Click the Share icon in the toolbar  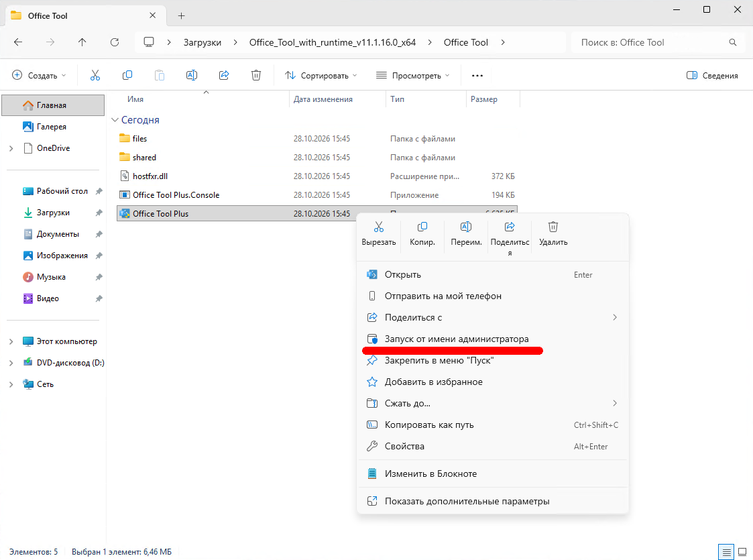pyautogui.click(x=224, y=75)
